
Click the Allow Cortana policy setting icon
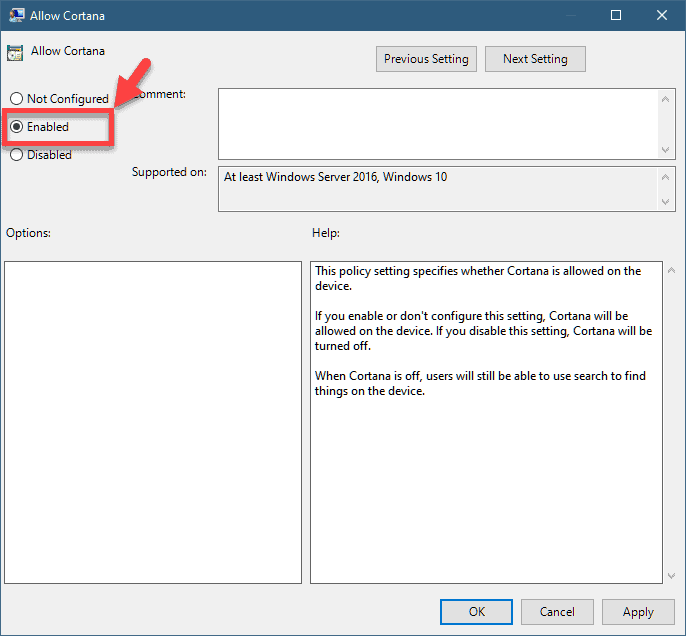click(x=15, y=53)
